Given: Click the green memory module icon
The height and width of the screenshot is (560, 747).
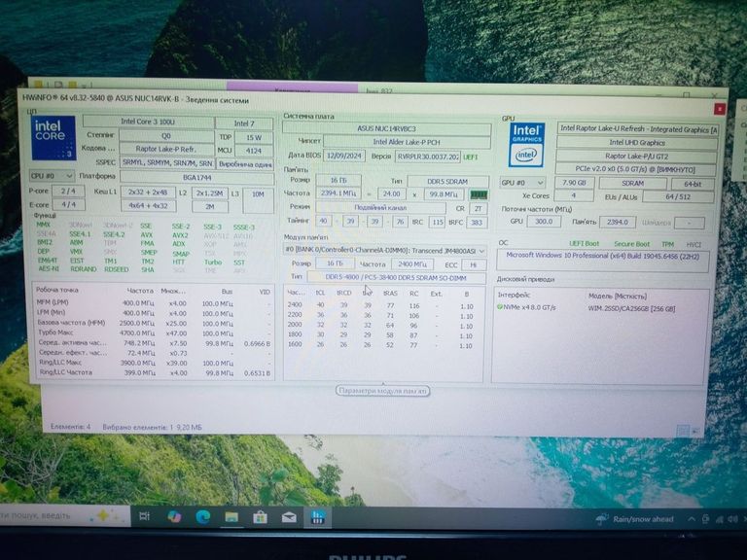Looking at the screenshot, I should (479, 194).
